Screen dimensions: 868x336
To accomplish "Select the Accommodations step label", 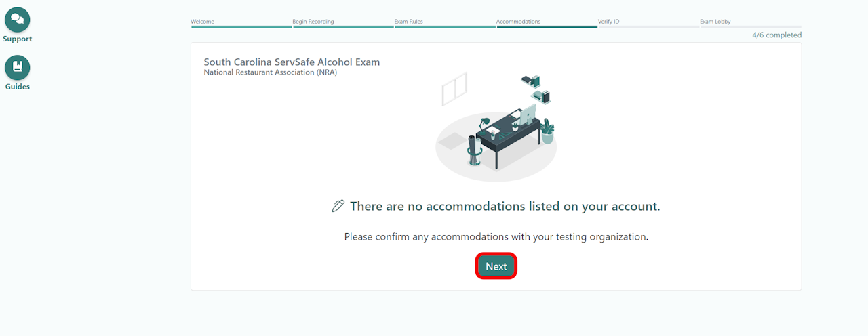I will click(x=518, y=22).
